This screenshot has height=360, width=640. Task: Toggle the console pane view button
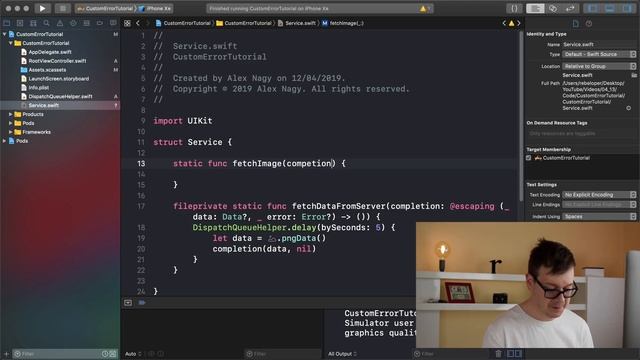coord(518,353)
